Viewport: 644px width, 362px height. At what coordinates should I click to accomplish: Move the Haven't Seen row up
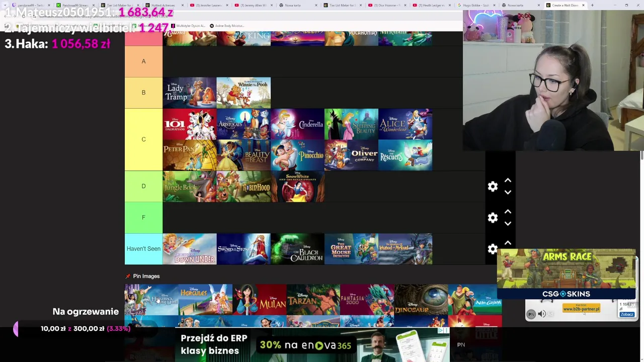pyautogui.click(x=508, y=243)
